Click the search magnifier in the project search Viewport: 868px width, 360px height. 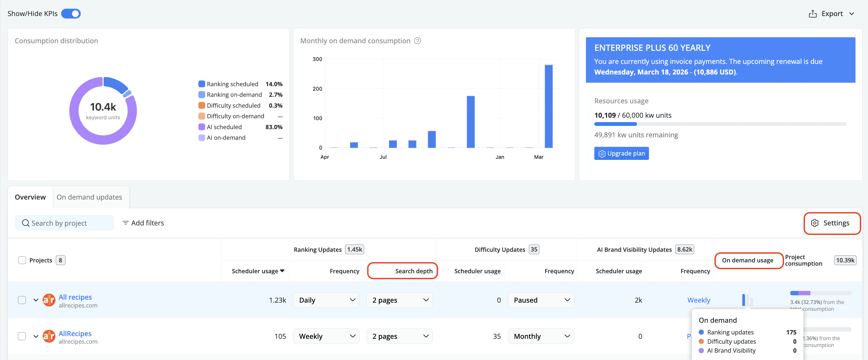[25, 223]
